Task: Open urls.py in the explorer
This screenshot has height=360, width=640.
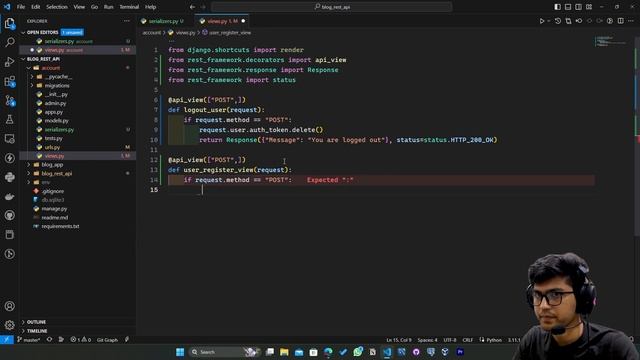Action: 52,147
